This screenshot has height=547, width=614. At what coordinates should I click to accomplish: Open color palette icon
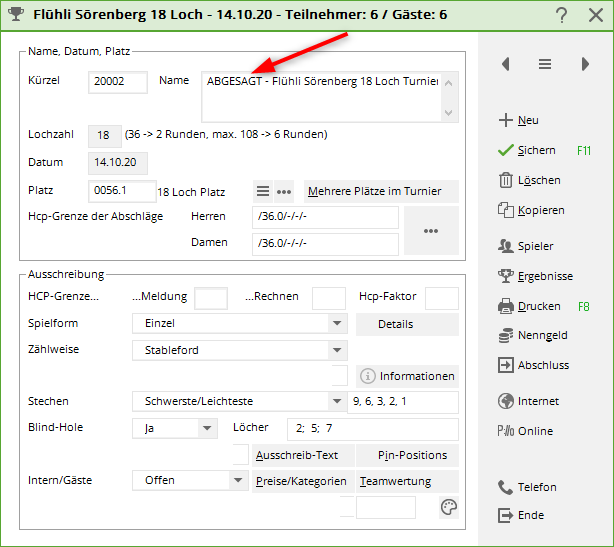coord(449,508)
